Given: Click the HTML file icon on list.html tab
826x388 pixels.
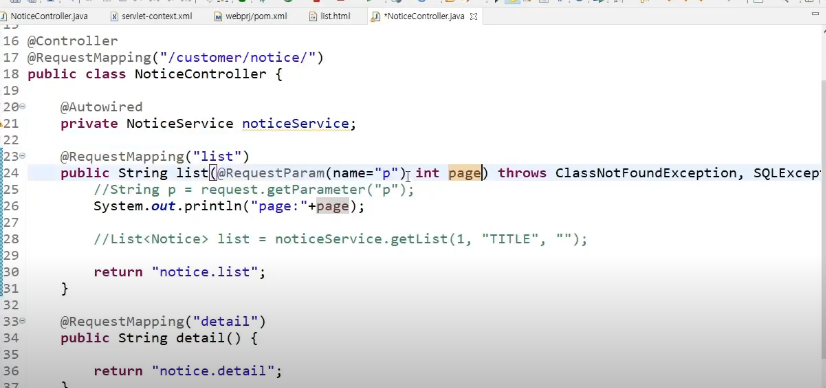Looking at the screenshot, I should click(x=313, y=16).
